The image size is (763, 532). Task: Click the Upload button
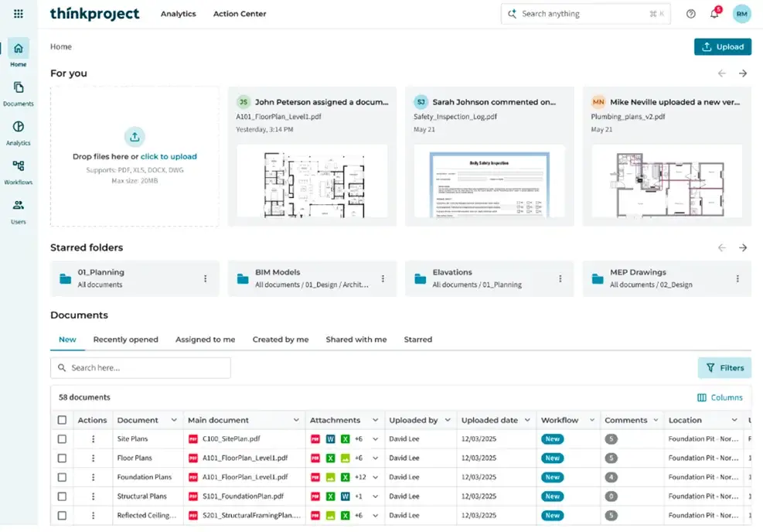click(723, 46)
